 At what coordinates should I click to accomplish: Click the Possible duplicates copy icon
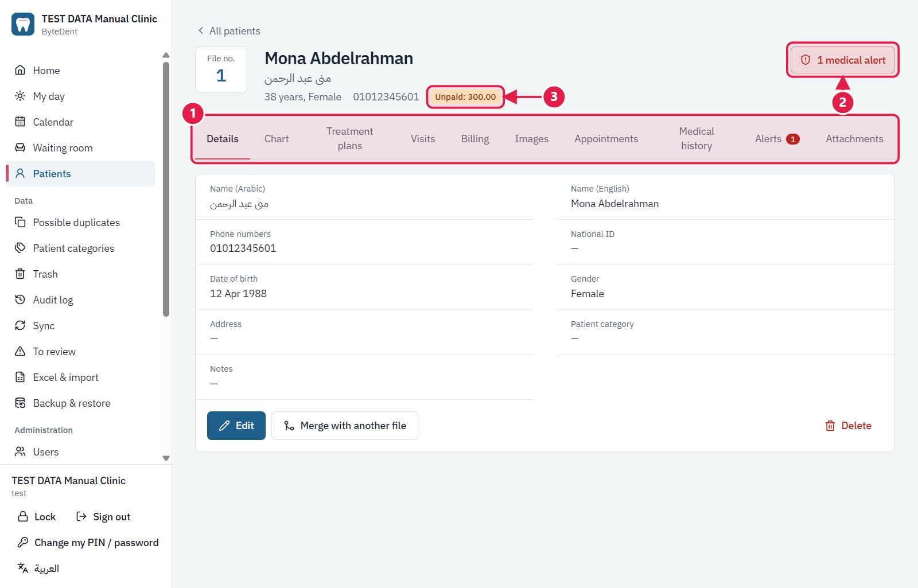tap(20, 222)
